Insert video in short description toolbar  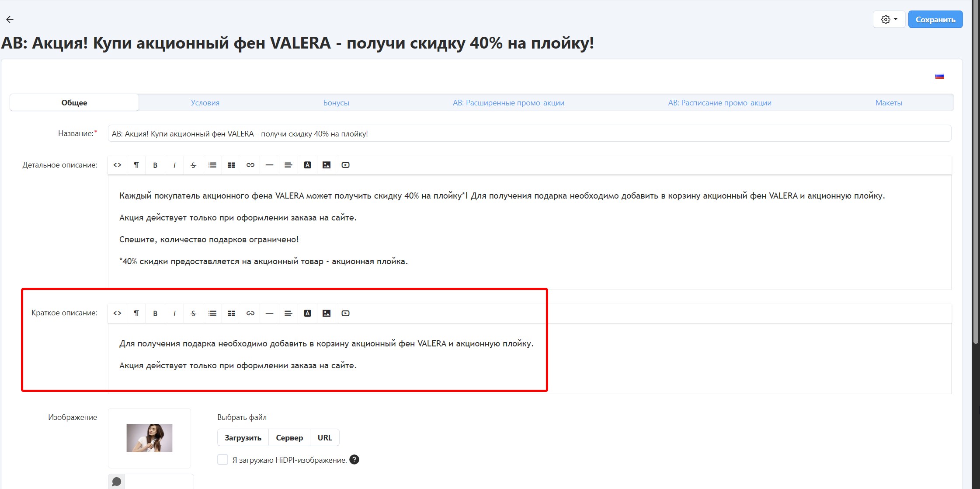tap(345, 313)
